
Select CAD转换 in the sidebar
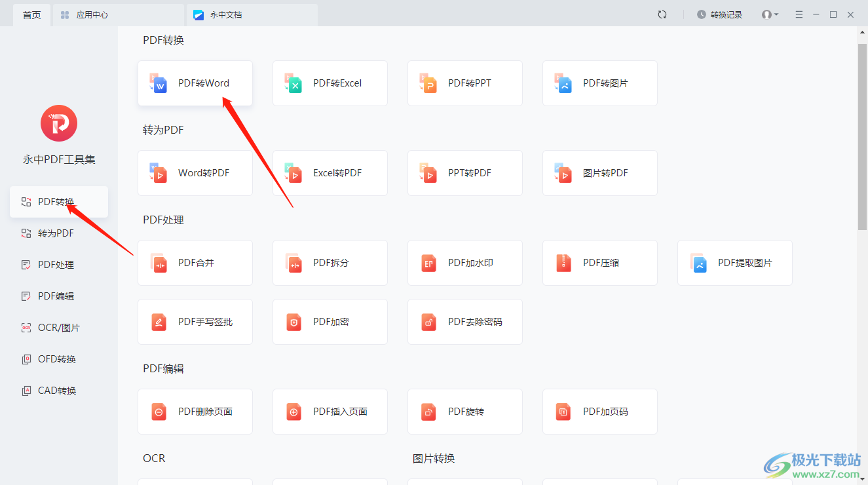[x=59, y=391]
